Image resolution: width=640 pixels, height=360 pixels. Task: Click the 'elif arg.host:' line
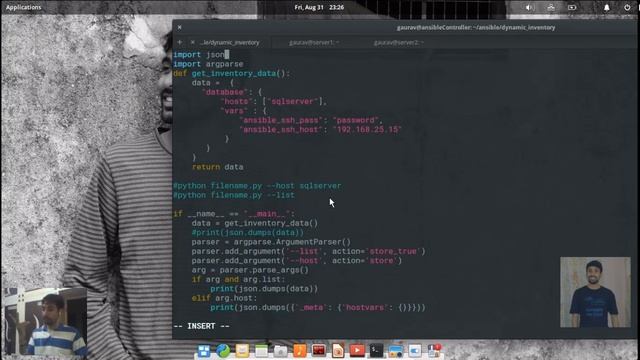pos(224,298)
